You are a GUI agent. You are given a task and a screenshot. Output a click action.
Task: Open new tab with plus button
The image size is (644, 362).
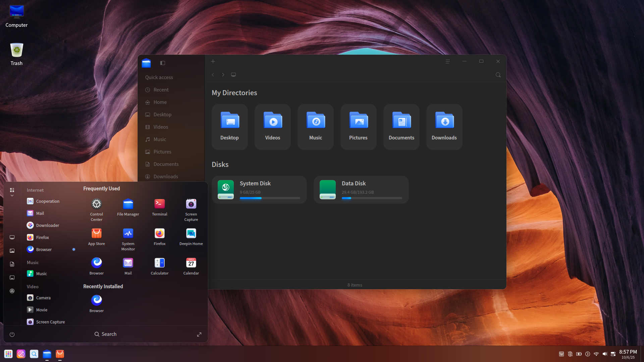coord(213,61)
